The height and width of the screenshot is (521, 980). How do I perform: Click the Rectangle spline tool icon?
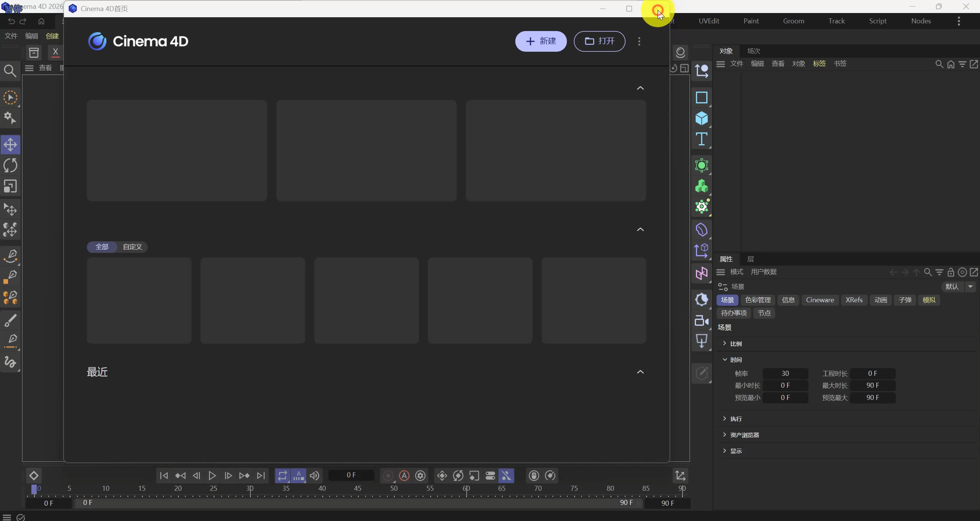(x=701, y=98)
